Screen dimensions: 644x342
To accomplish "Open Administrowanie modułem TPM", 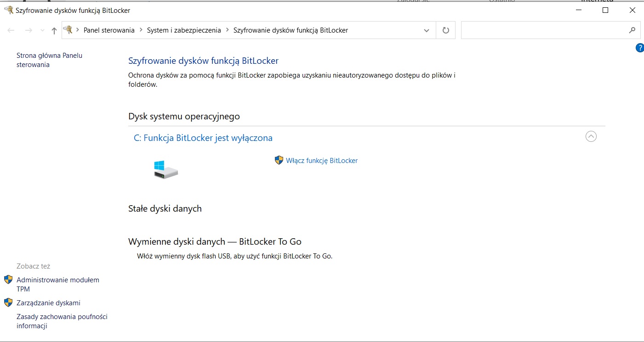I will tap(58, 285).
